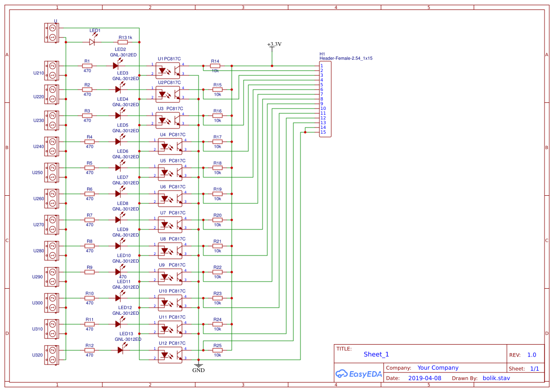This screenshot has height=392, width=554.
Task: Click the Sheet_1 title text
Action: pos(376,354)
